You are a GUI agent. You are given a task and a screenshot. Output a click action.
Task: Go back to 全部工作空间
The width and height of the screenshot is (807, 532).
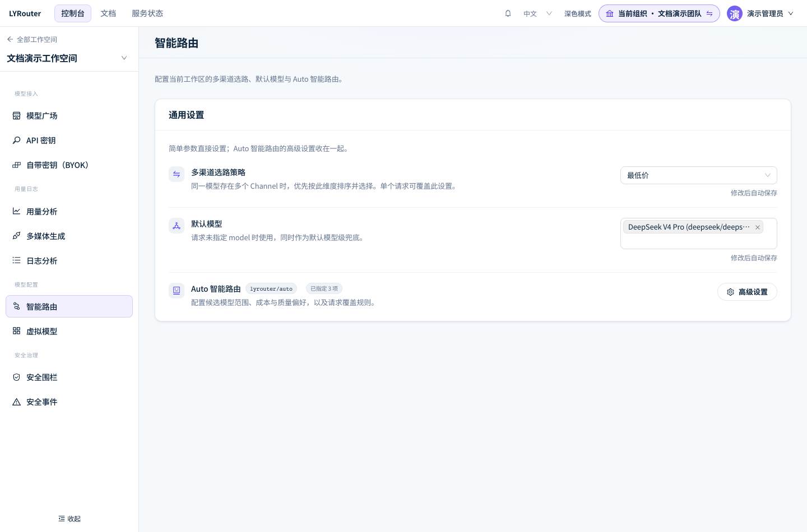coord(32,40)
